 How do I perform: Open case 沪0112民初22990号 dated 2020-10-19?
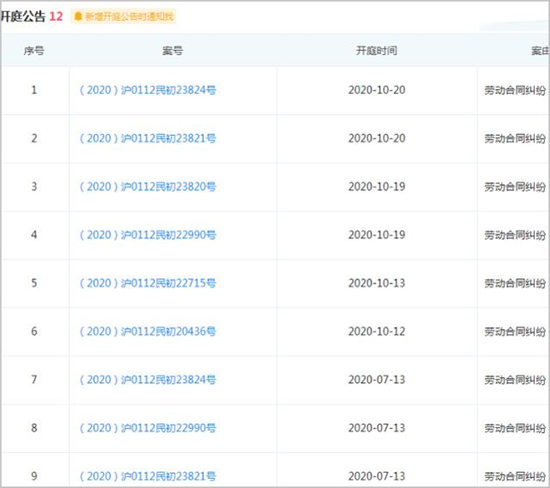148,235
